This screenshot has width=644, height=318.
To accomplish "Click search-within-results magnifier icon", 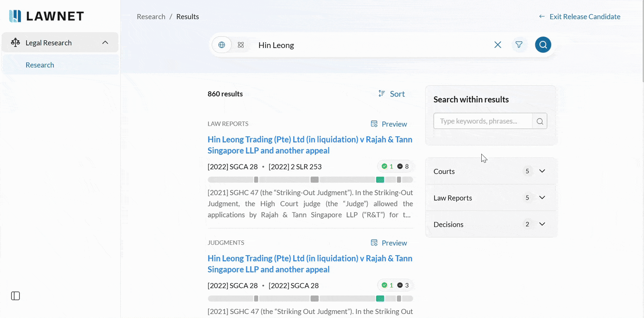I will point(540,121).
